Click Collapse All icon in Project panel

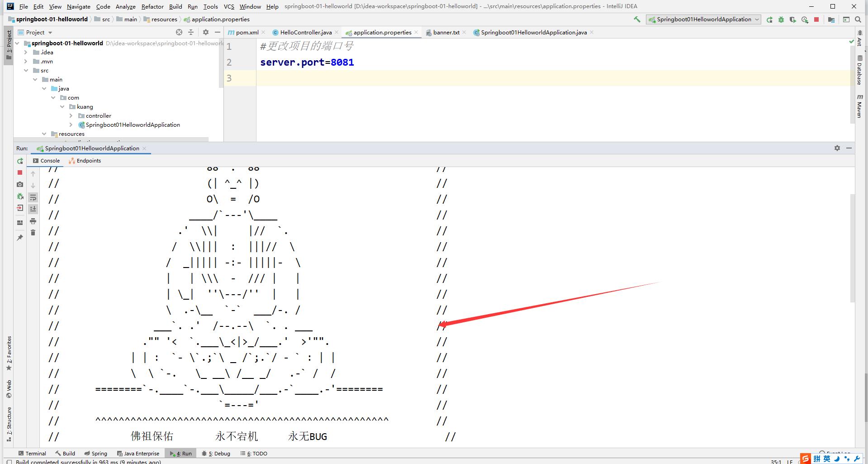pos(191,32)
